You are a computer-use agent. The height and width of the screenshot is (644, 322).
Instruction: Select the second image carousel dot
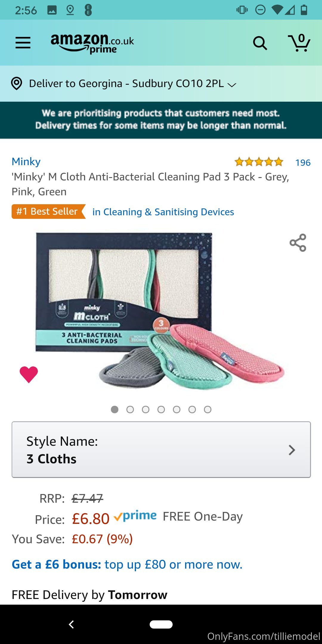coord(130,409)
